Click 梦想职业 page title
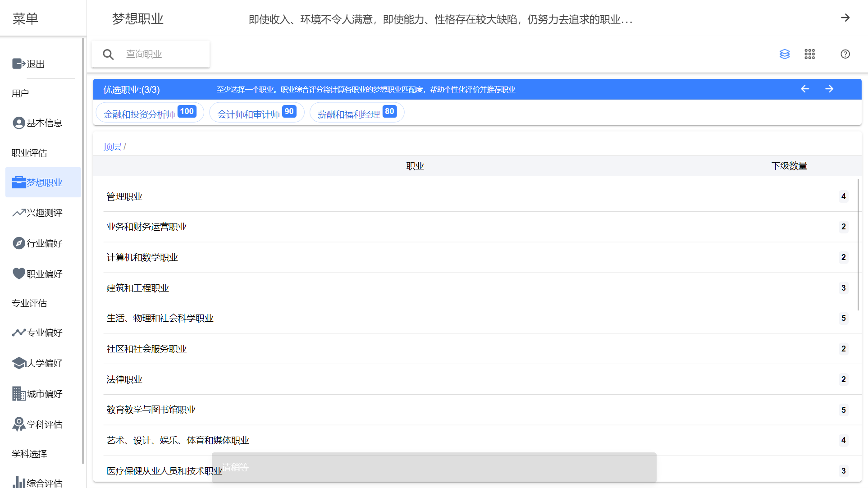The image size is (868, 488). [x=137, y=19]
